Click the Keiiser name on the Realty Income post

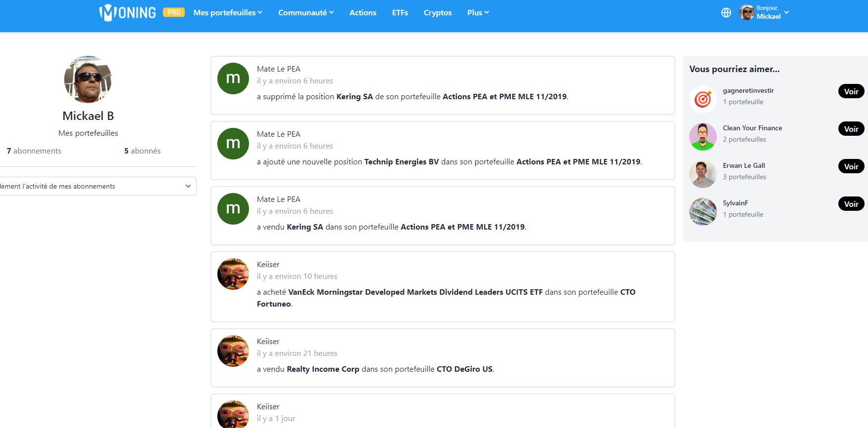[268, 341]
